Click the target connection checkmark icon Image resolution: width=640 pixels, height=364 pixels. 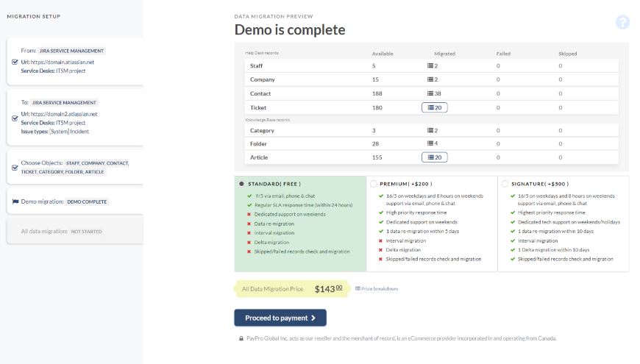(15, 118)
